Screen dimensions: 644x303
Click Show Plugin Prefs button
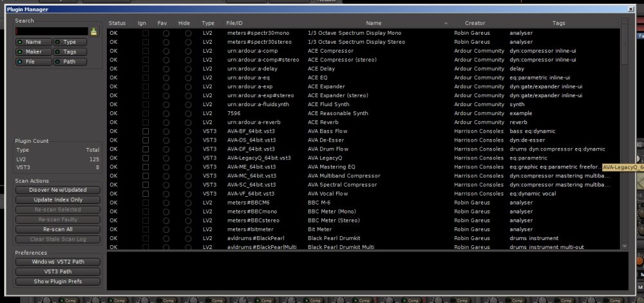pyautogui.click(x=58, y=282)
